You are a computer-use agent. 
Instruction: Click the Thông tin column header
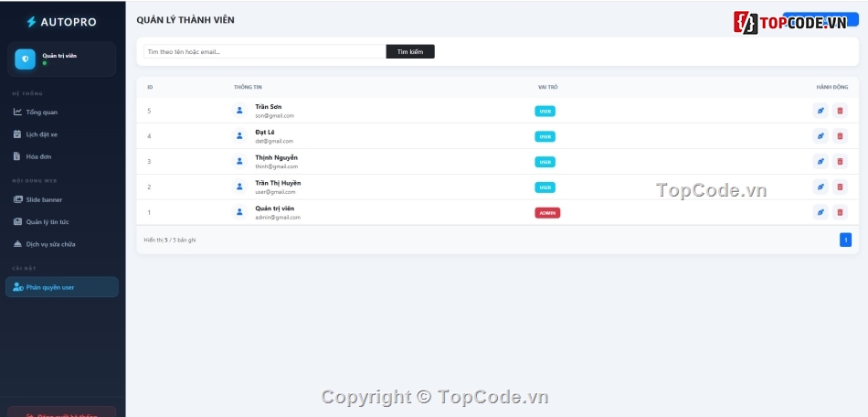(x=248, y=88)
